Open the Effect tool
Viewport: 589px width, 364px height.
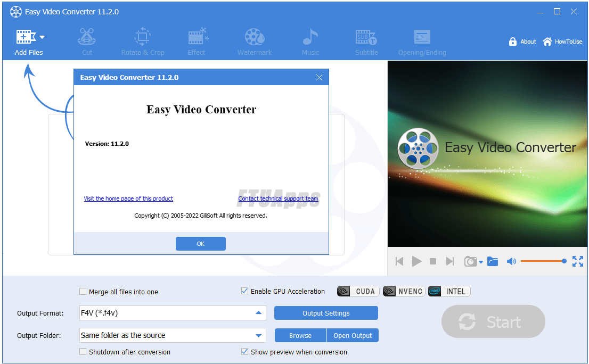pyautogui.click(x=197, y=42)
